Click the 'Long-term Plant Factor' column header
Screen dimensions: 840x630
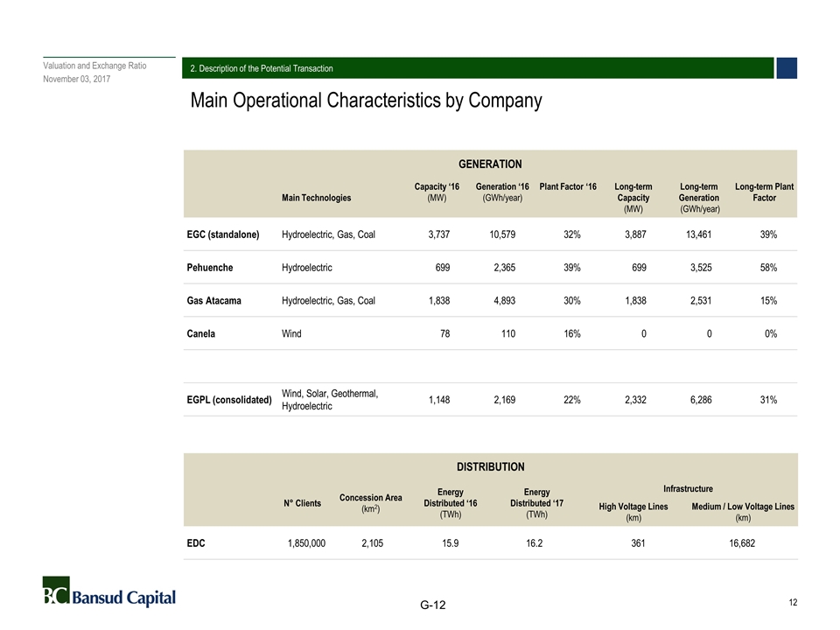[x=764, y=192]
